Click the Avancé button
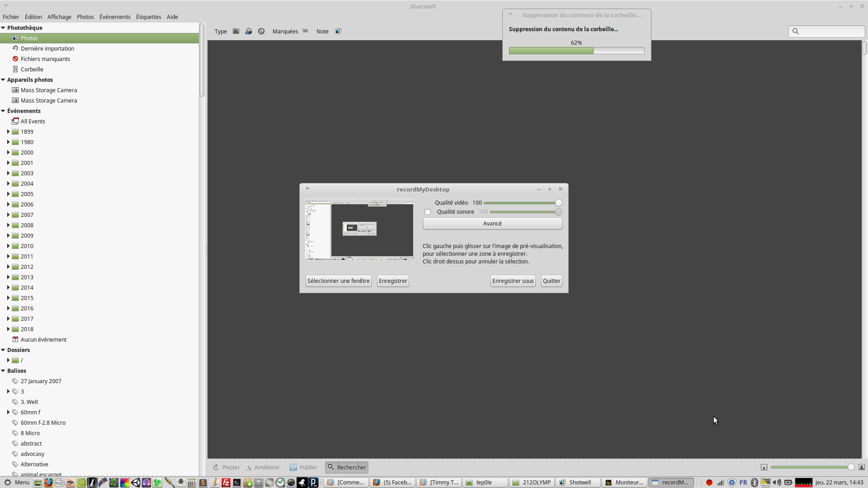The width and height of the screenshot is (868, 488). [x=492, y=224]
